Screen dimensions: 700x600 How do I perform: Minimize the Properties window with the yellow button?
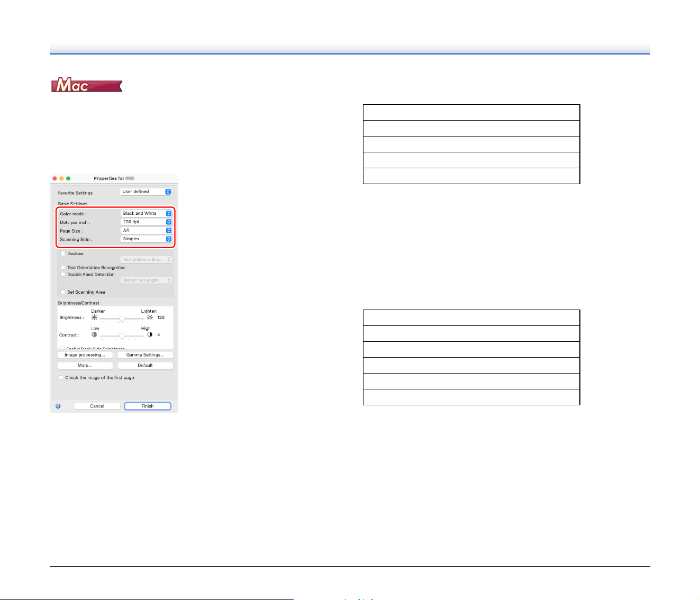point(61,178)
